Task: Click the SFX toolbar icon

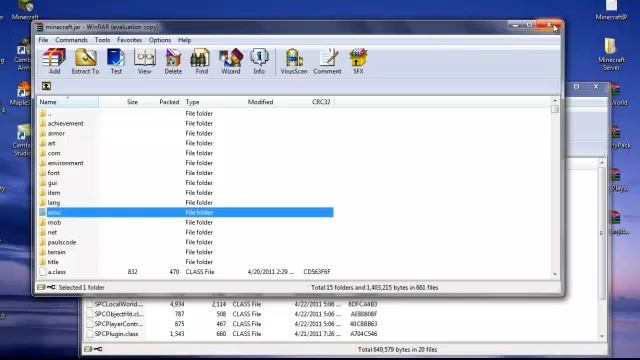Action: point(358,61)
